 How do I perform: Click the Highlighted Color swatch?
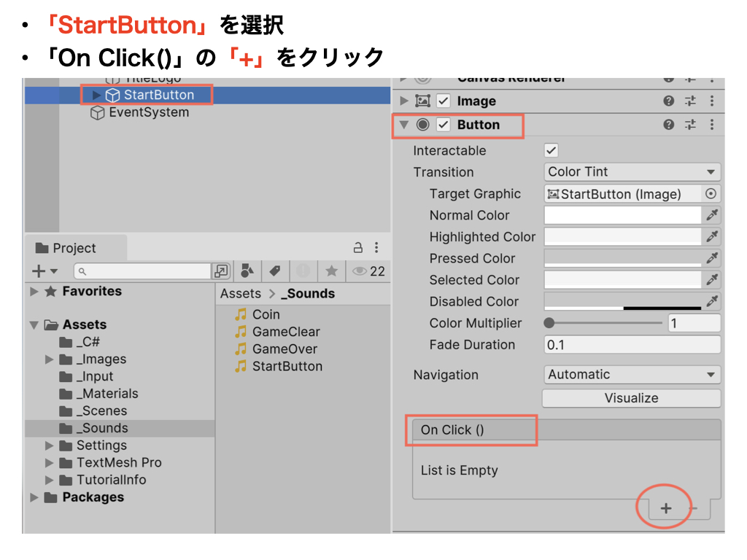(622, 237)
